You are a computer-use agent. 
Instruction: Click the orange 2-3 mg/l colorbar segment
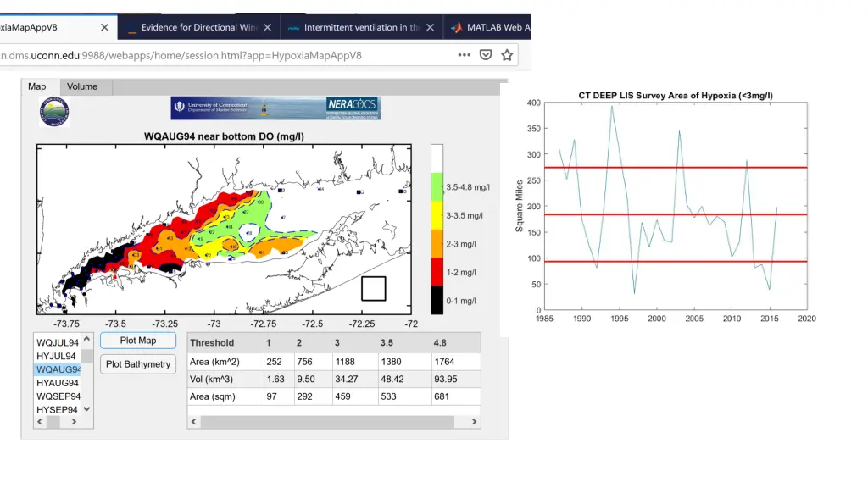[x=437, y=243]
